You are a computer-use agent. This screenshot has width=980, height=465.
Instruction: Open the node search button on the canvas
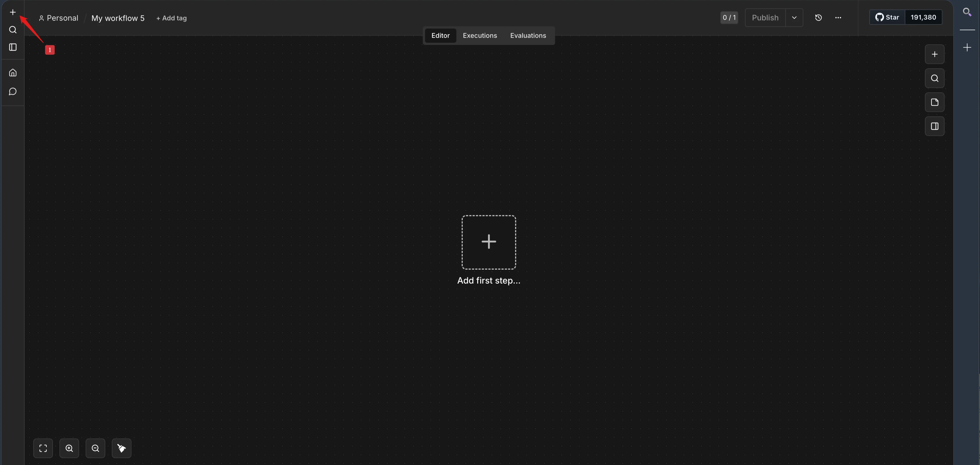tap(934, 78)
